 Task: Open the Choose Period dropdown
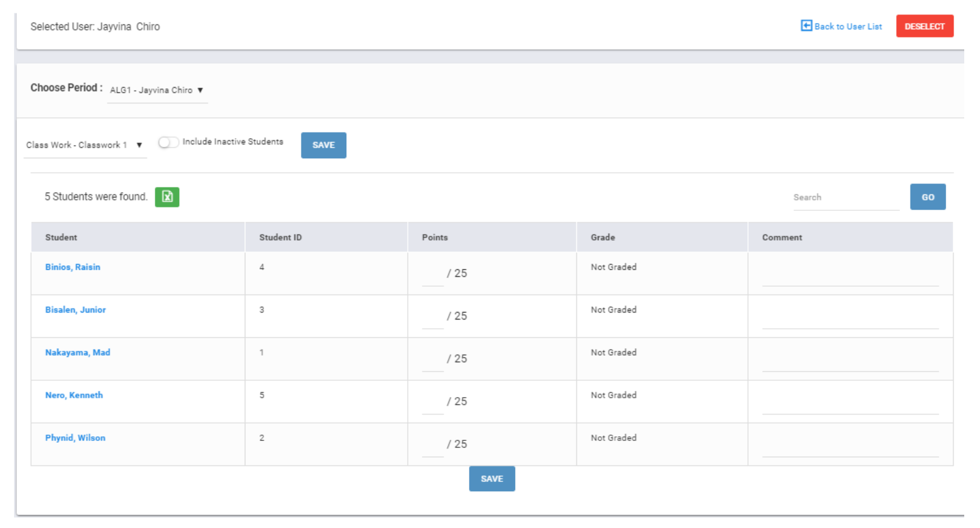pos(157,90)
